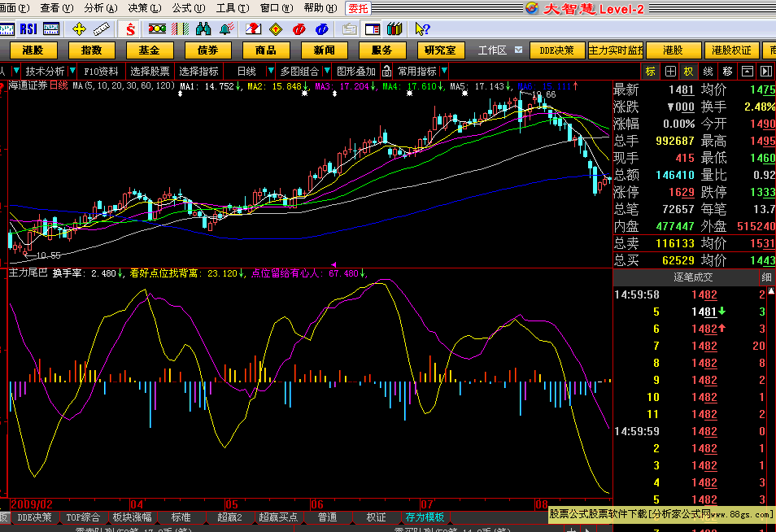Open the 日线 period dropdown arrow
This screenshot has height=532, width=776.
(x=270, y=71)
